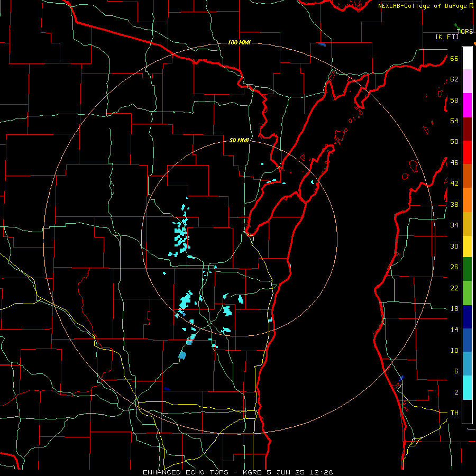Click the "100 NMI" range ring label
476x476 pixels.
point(239,42)
